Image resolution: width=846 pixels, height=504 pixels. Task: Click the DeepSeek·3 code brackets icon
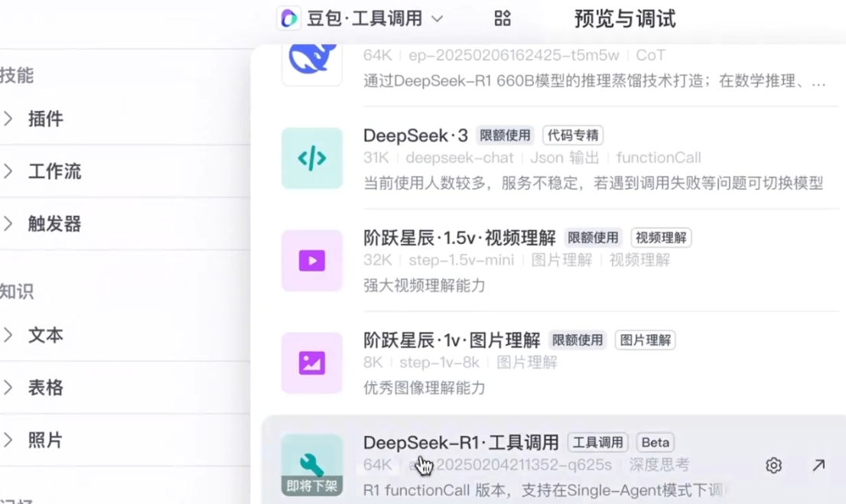pos(312,158)
